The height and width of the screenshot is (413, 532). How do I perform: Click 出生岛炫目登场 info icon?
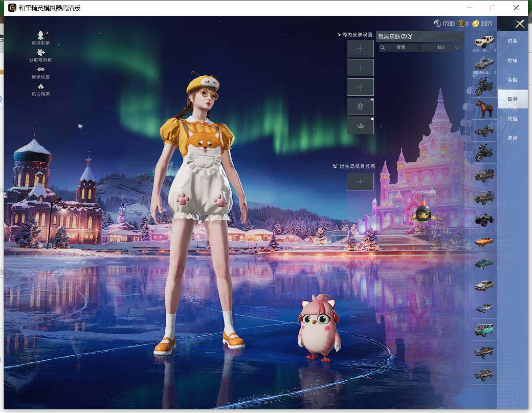pos(335,166)
